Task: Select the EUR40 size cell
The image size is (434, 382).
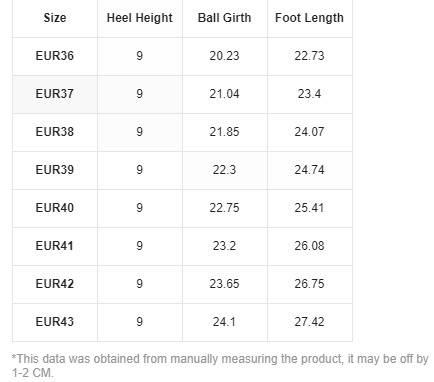Action: click(x=55, y=208)
